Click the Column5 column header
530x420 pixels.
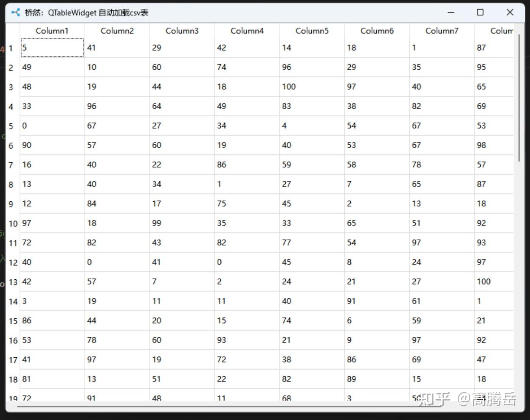312,31
